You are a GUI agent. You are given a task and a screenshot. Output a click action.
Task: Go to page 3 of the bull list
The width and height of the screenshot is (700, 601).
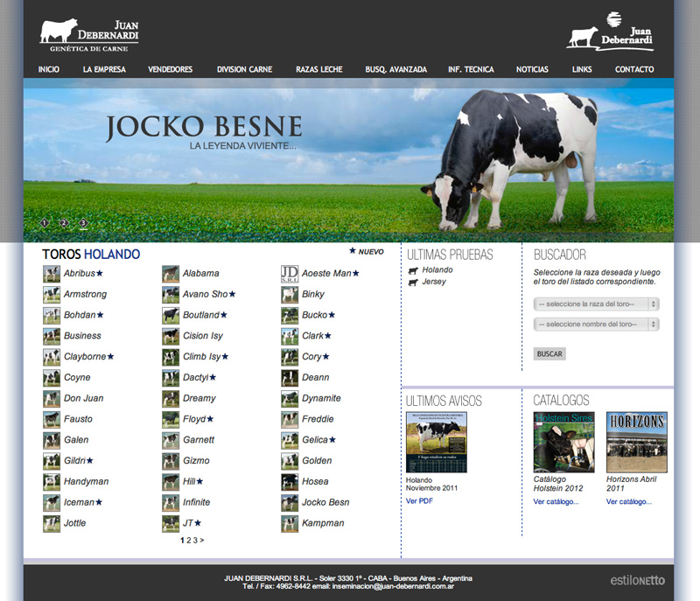coord(195,541)
